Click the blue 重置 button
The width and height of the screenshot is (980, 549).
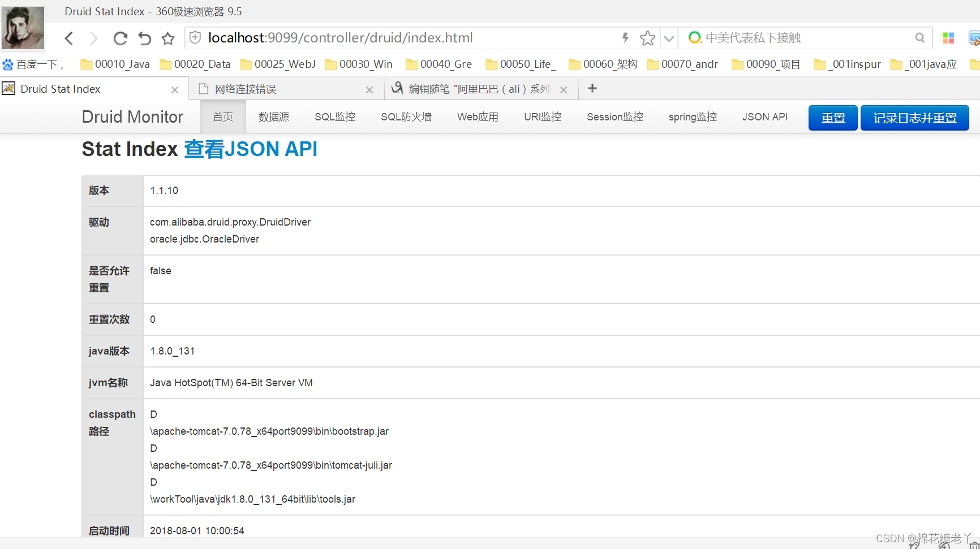point(833,118)
